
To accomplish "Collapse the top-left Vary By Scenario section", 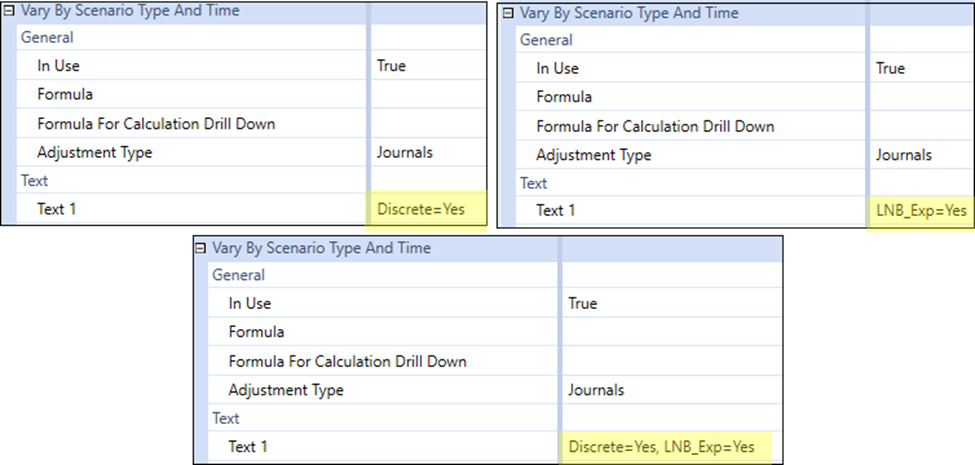I will [10, 11].
